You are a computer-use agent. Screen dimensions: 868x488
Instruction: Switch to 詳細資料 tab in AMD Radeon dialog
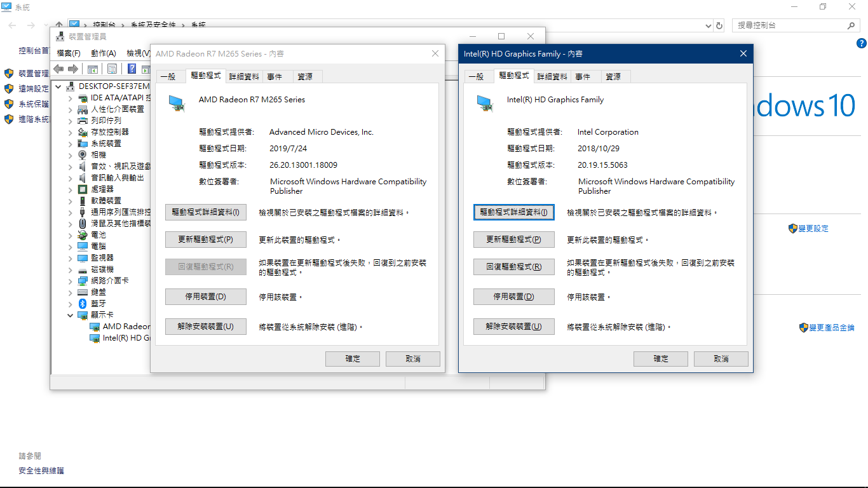coord(245,76)
